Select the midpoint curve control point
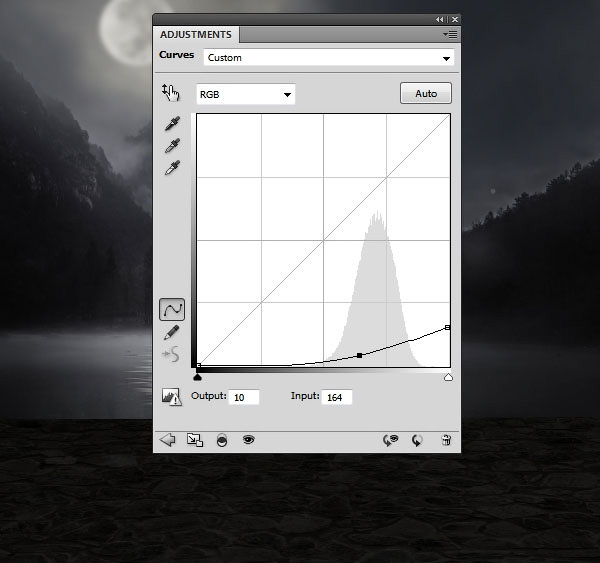Image resolution: width=600 pixels, height=563 pixels. click(x=359, y=356)
